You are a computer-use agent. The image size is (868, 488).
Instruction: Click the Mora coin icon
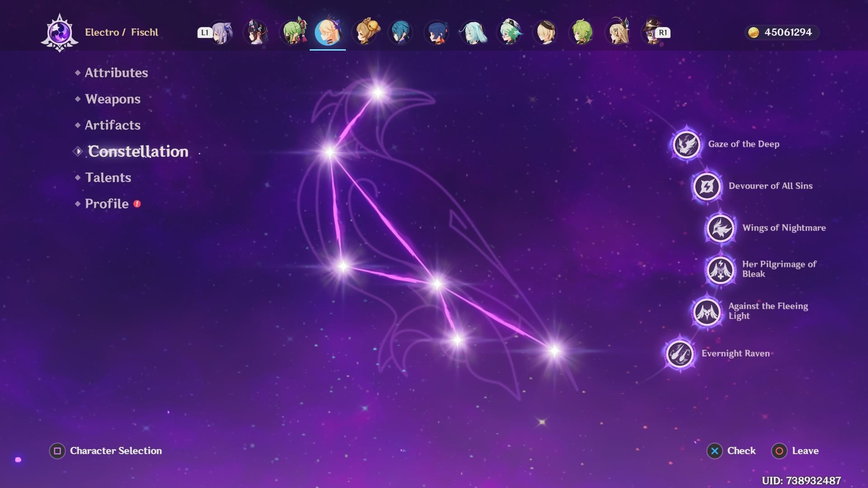753,33
